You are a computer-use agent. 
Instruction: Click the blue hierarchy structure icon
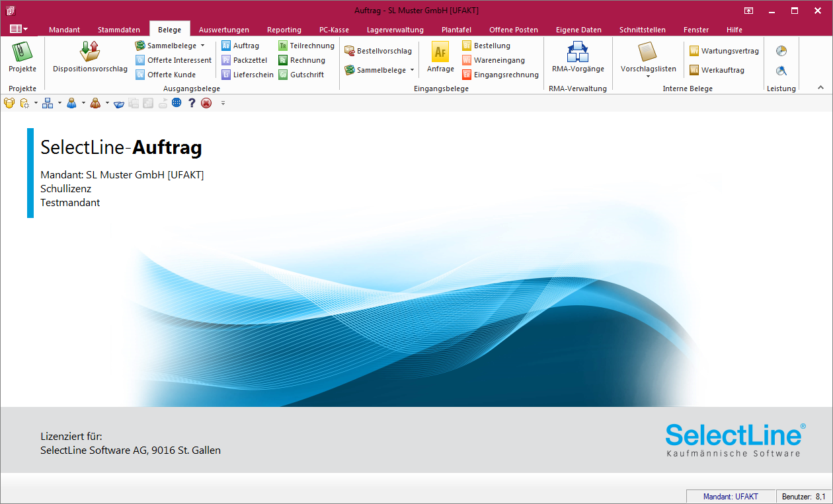[48, 103]
